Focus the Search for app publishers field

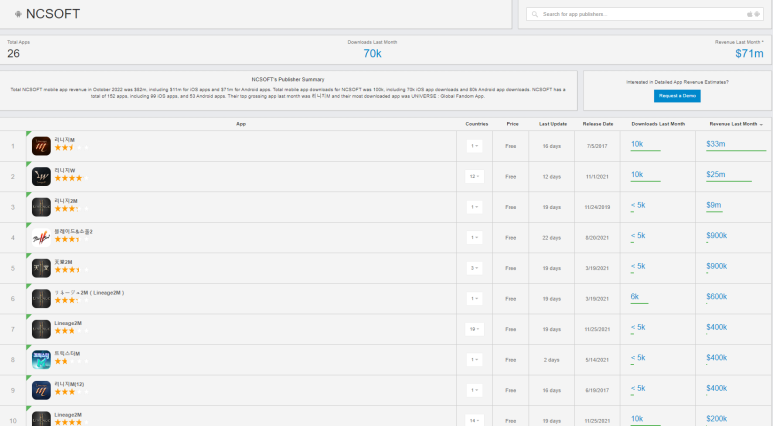(x=645, y=14)
